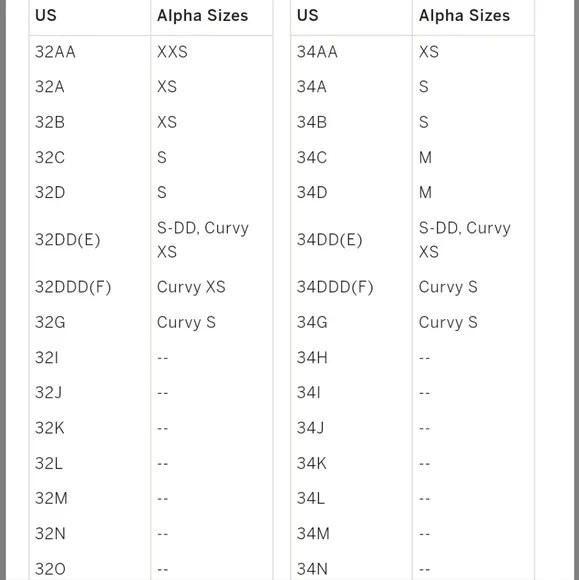This screenshot has width=579, height=580.
Task: Click the M value beside 34D
Action: 425,193
